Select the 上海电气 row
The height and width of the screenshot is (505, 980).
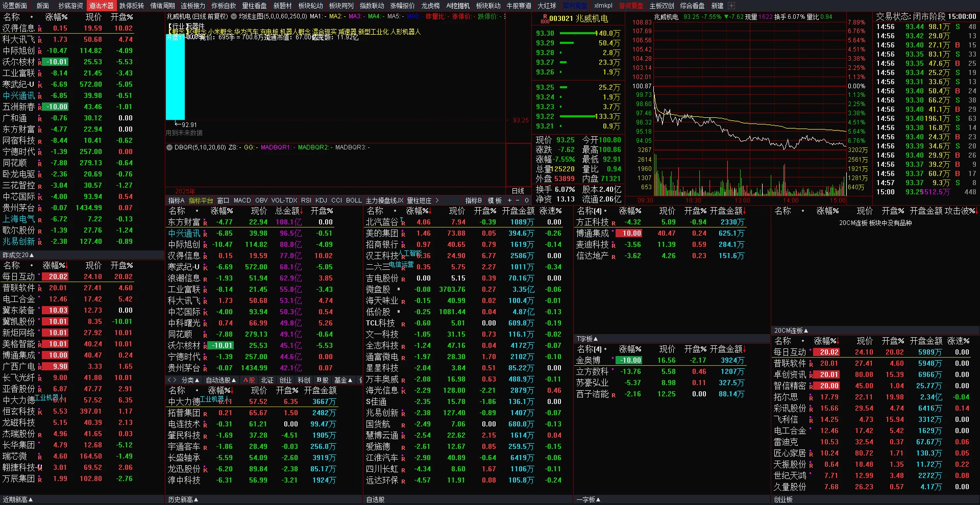pos(83,219)
